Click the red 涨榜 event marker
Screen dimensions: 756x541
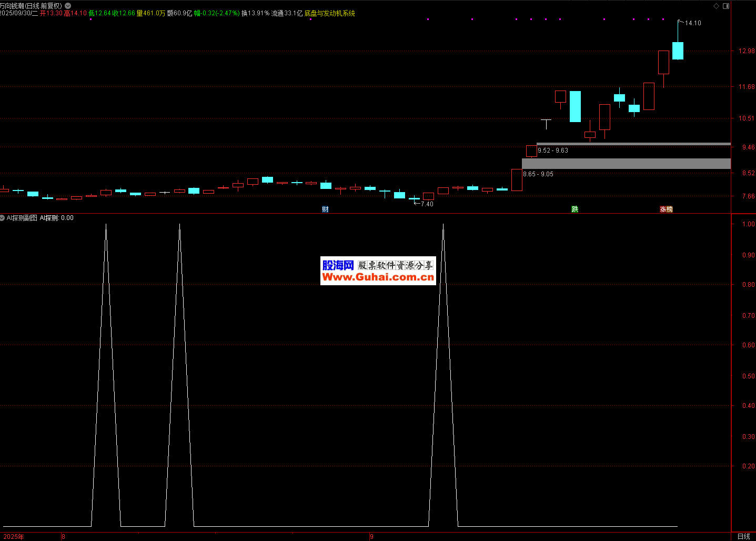point(666,209)
